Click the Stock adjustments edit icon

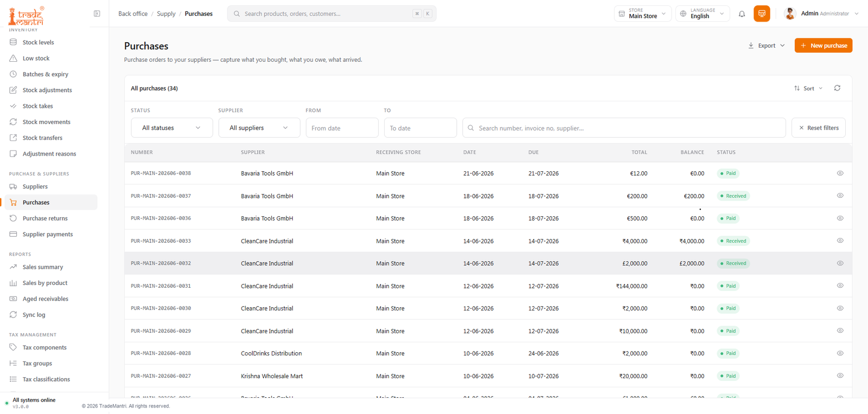[13, 90]
